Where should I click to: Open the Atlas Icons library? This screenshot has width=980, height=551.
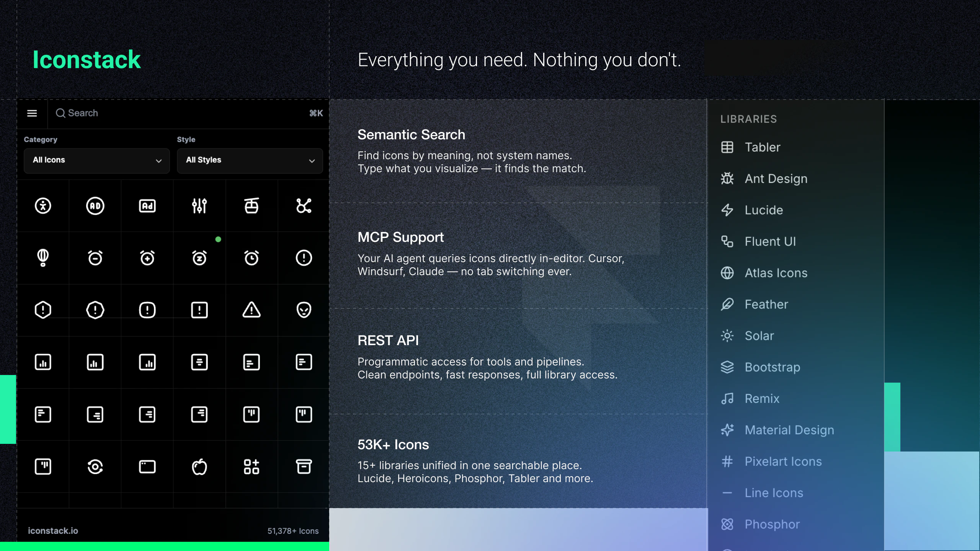[764, 273]
